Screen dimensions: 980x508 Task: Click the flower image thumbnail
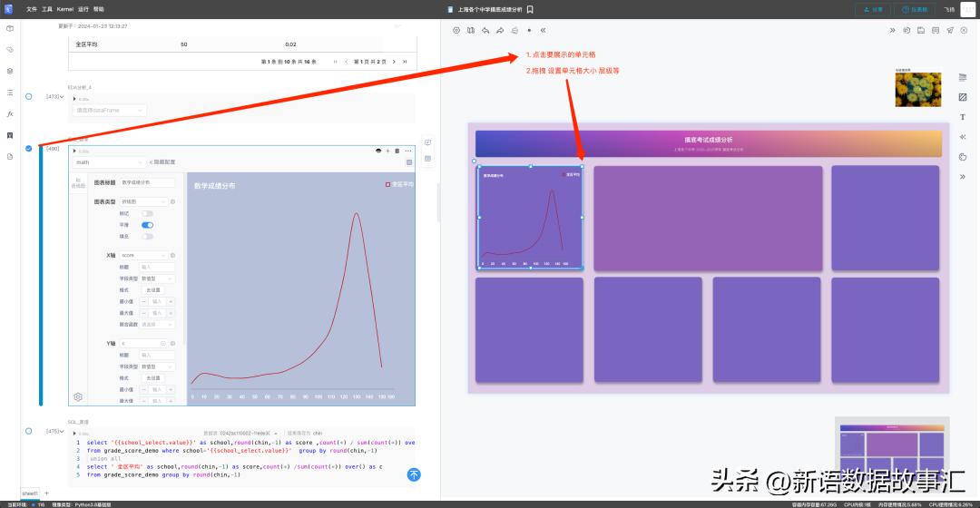(x=912, y=89)
